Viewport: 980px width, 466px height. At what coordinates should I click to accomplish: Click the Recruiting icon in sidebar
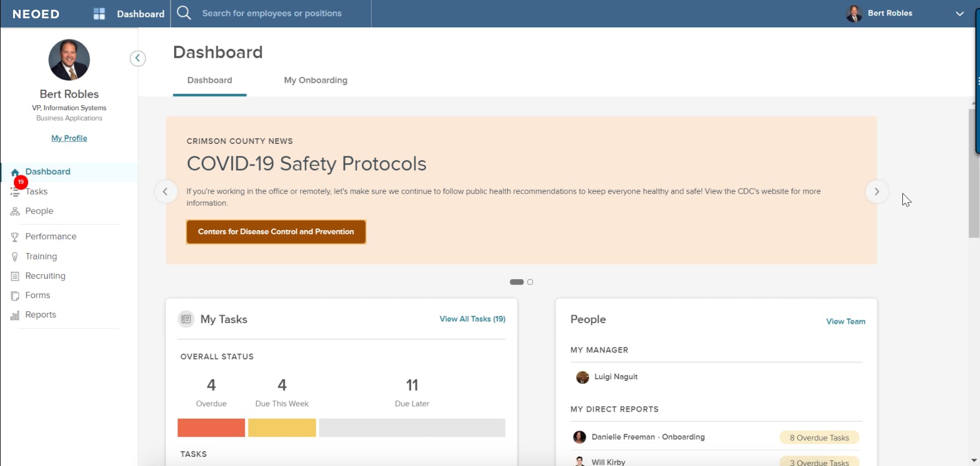click(15, 276)
